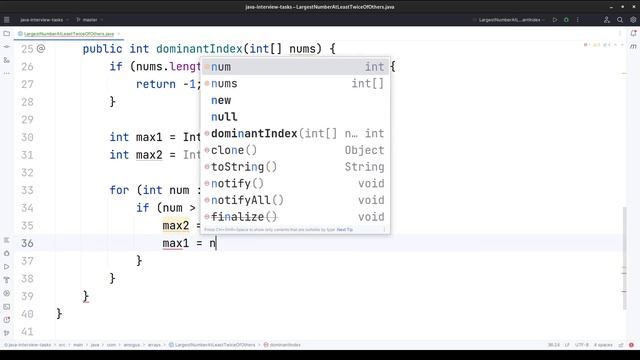Open the Project tool window folder icon
The image size is (640, 360).
[7, 33]
